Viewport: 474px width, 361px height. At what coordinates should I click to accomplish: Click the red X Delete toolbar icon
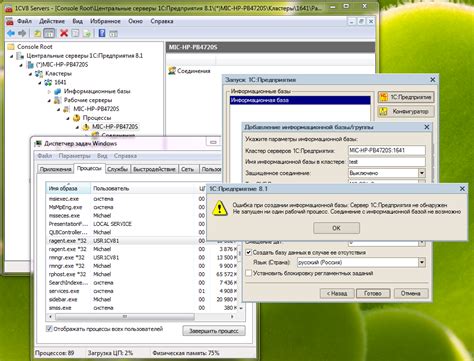click(64, 33)
